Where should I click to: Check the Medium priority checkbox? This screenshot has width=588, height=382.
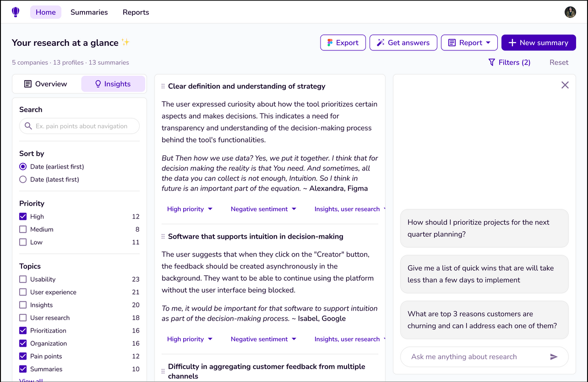[23, 229]
